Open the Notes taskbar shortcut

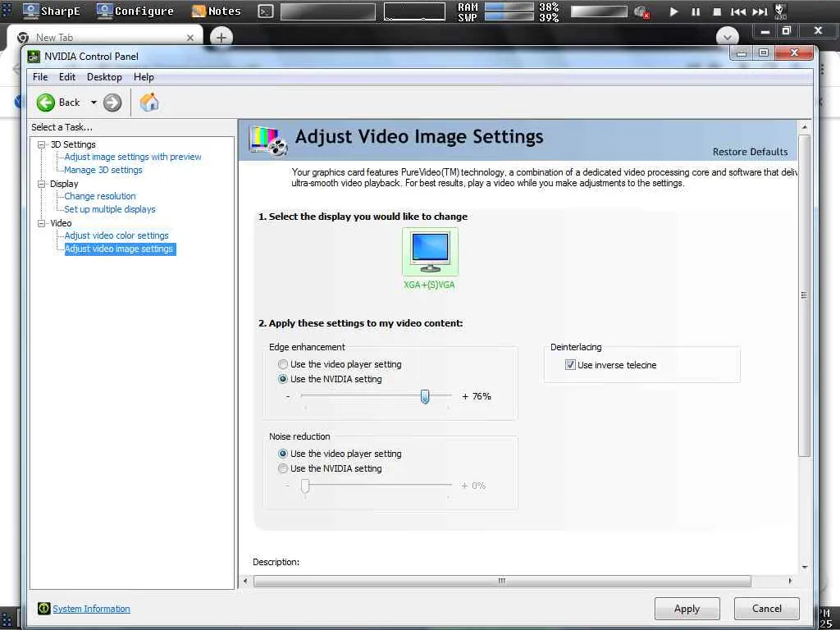click(x=217, y=11)
